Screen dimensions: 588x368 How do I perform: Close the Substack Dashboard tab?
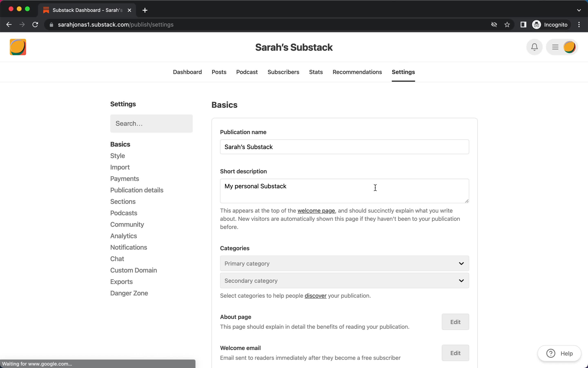point(129,10)
